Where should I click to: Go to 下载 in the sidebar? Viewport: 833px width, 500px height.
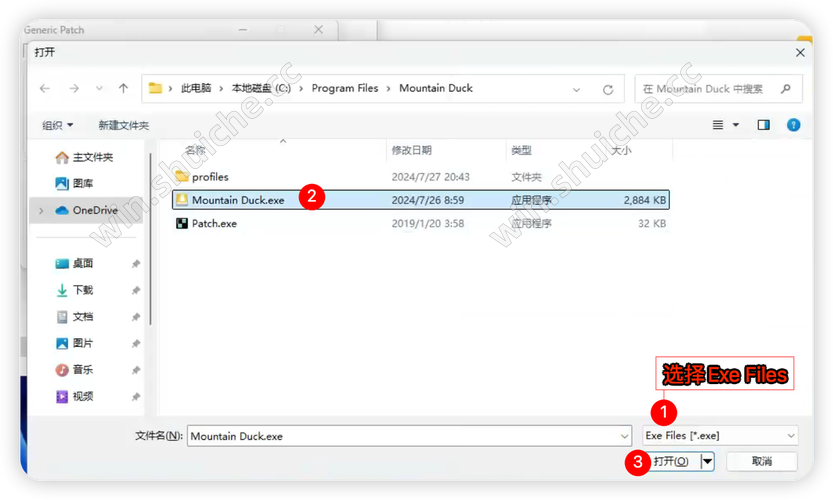tap(83, 290)
